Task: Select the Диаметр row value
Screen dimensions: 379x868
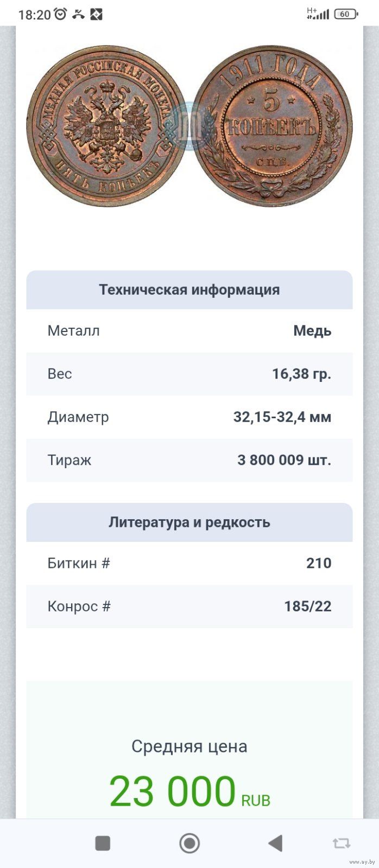Action: pyautogui.click(x=282, y=417)
